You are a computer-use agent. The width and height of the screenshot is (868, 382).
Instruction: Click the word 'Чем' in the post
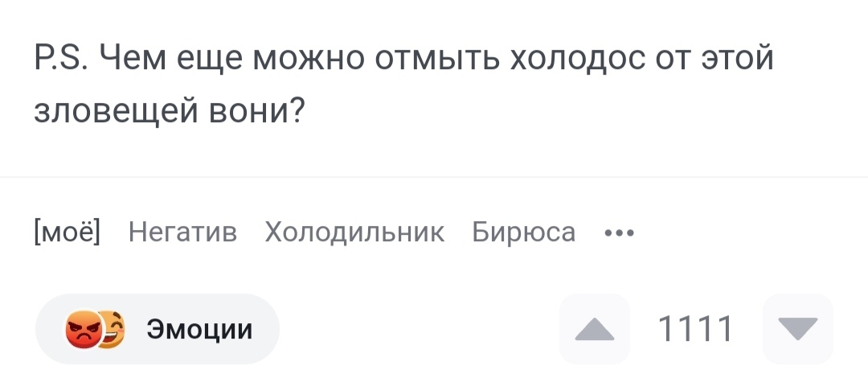[129, 60]
